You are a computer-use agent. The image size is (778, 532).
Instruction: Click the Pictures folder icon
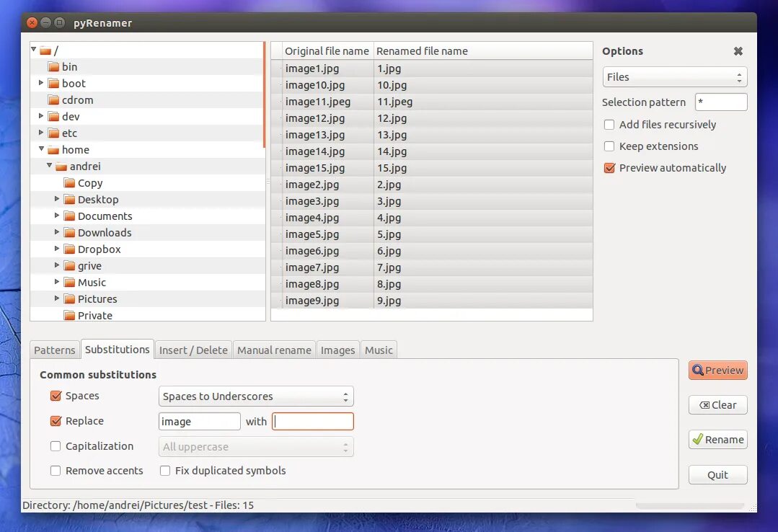point(69,298)
